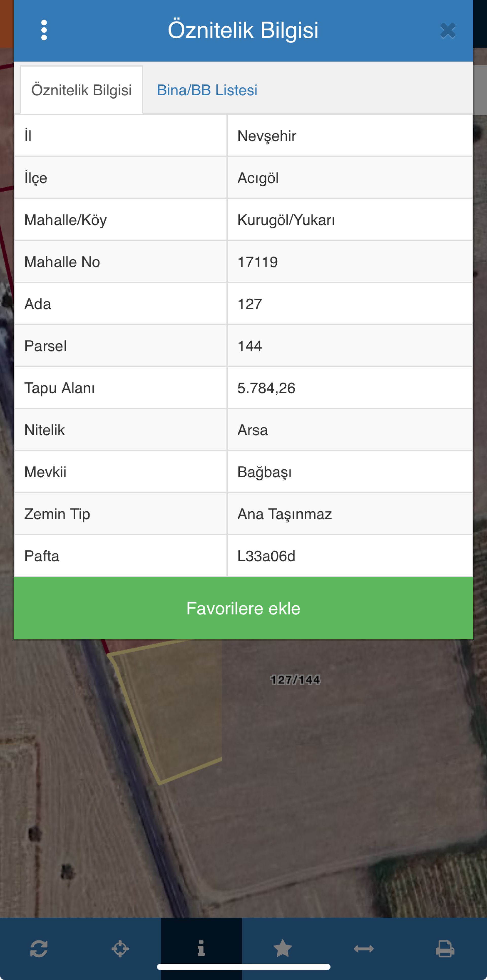Image resolution: width=487 pixels, height=980 pixels.
Task: Switch to the Bina/BB Listesi tab
Action: click(207, 90)
